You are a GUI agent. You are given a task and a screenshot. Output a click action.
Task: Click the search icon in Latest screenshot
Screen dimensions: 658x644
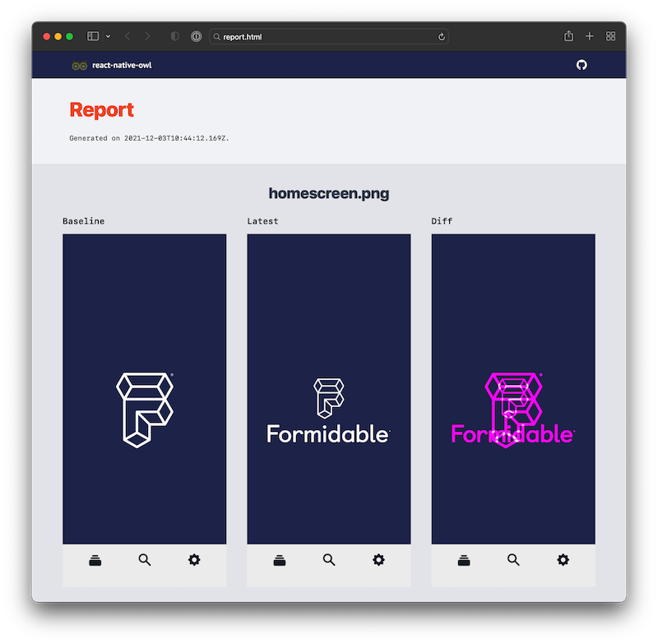point(329,560)
